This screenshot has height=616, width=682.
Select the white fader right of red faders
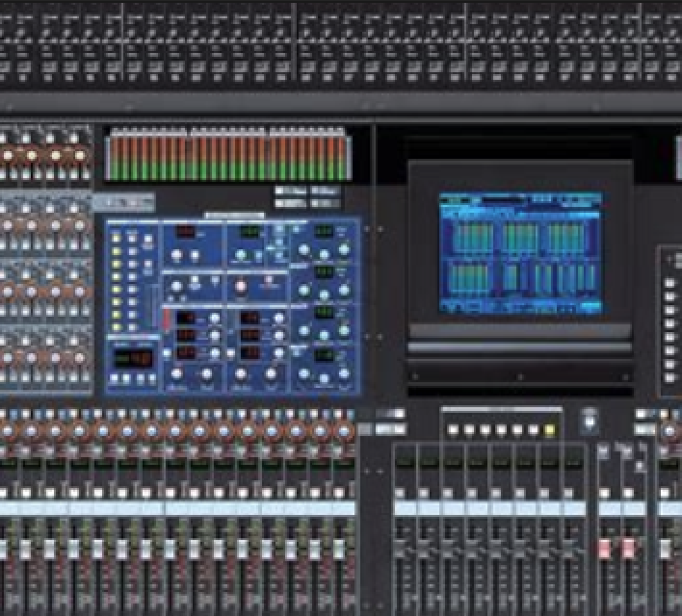(666, 549)
